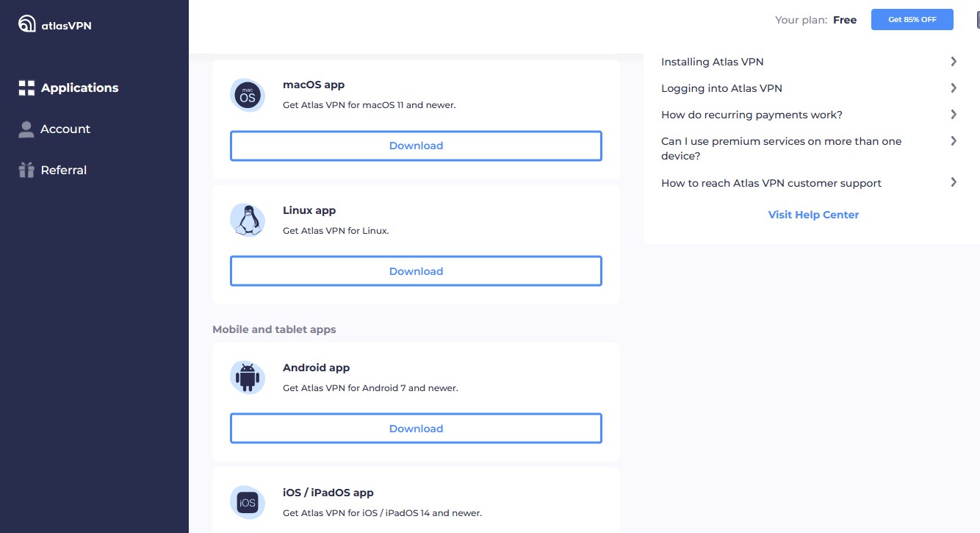
Task: Select the Applications grid icon in sidebar
Action: [x=26, y=87]
